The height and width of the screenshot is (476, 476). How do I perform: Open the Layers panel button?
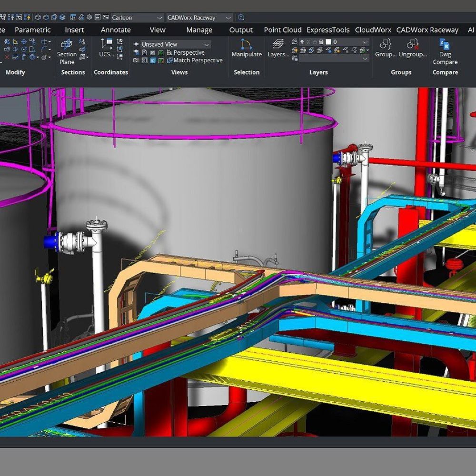click(x=278, y=48)
